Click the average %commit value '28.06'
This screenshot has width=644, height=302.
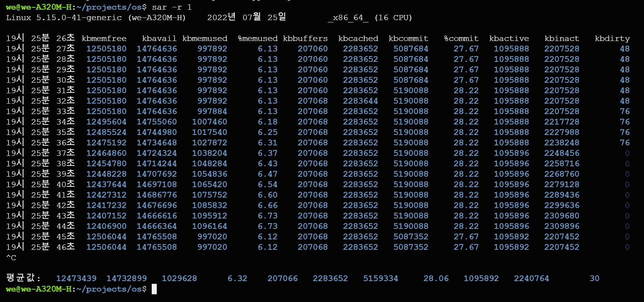click(436, 279)
